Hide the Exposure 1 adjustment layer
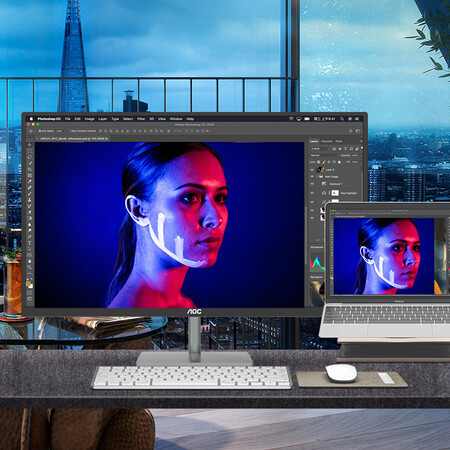The height and width of the screenshot is (450, 450). click(x=312, y=184)
